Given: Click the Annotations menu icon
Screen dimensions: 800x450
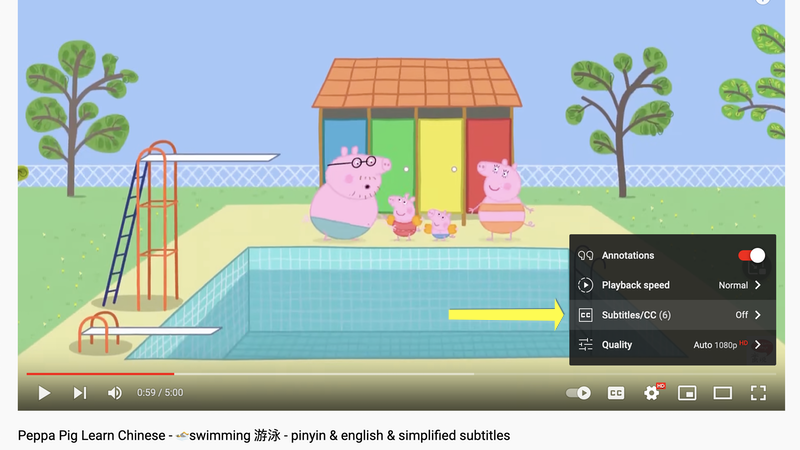Looking at the screenshot, I should pos(585,255).
